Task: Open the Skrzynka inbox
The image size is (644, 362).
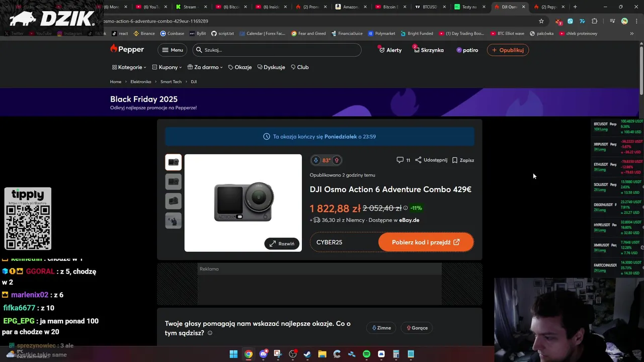Action: (x=428, y=50)
